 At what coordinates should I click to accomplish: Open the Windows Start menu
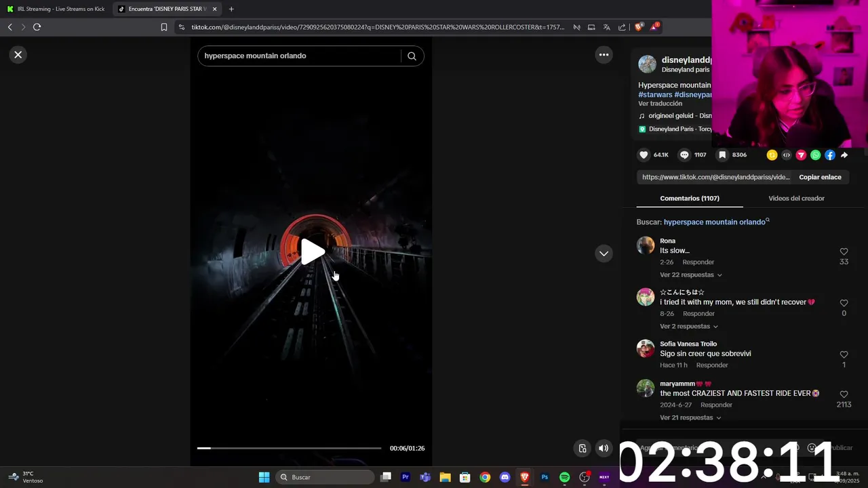pos(264,477)
